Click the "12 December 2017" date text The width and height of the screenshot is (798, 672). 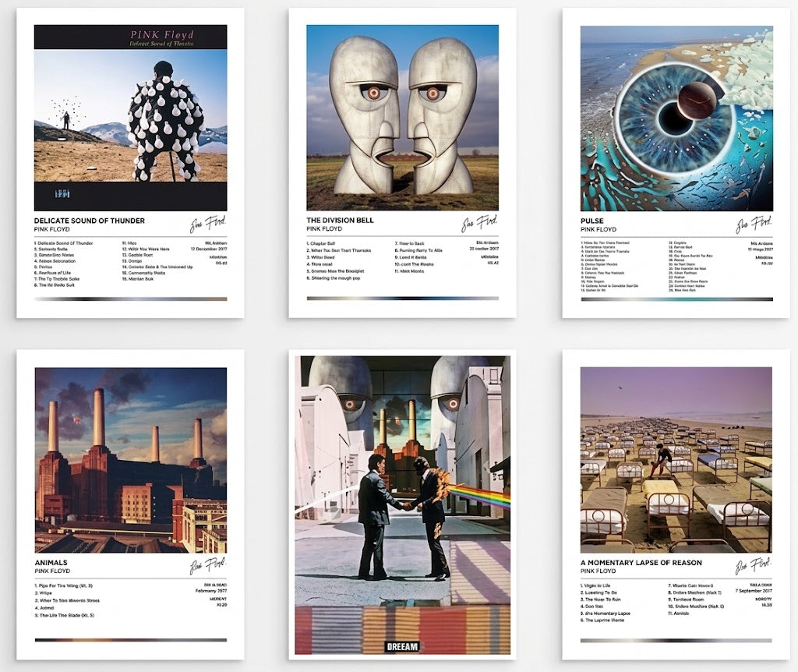(x=209, y=249)
